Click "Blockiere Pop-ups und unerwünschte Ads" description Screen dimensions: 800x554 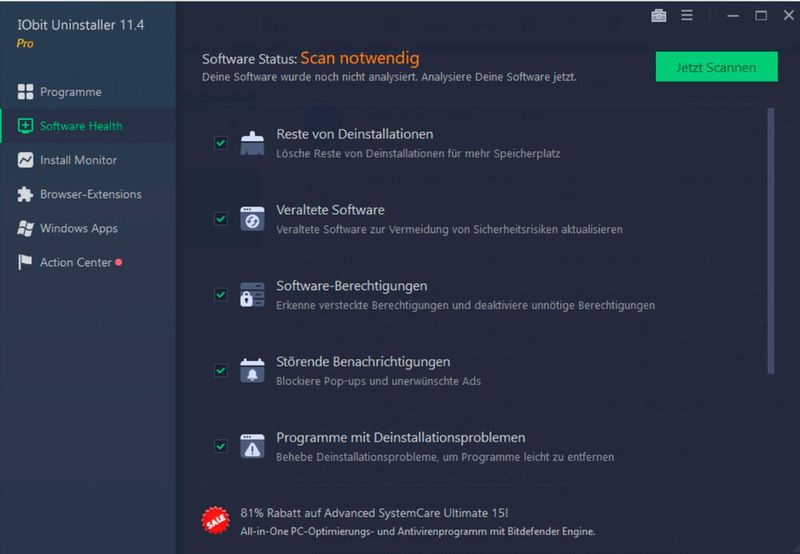tap(378, 381)
